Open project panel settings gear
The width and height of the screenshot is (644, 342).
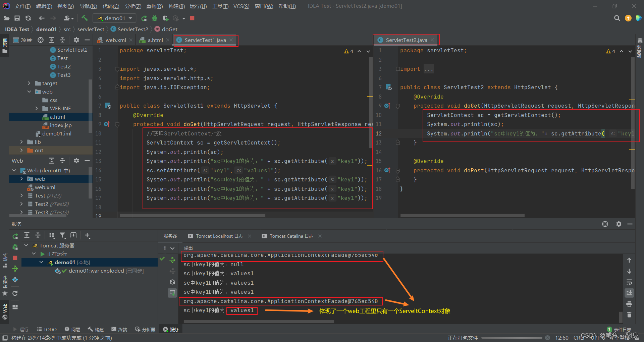point(76,40)
